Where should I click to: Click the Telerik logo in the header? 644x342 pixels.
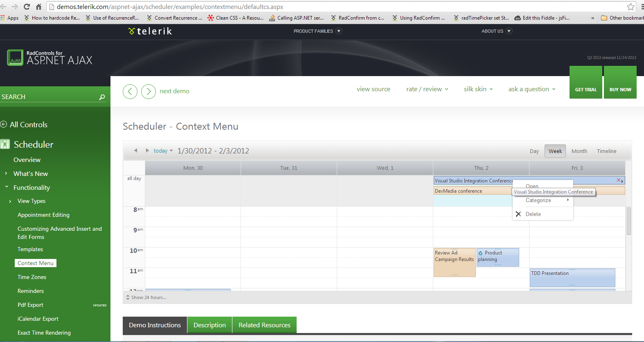pyautogui.click(x=150, y=31)
